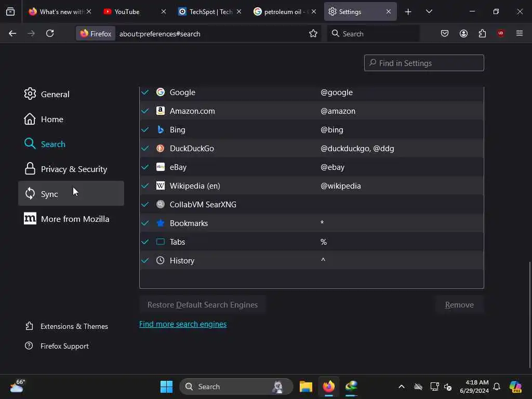The height and width of the screenshot is (399, 532).
Task: Uncheck the Google search engine checkmark
Action: click(x=145, y=92)
